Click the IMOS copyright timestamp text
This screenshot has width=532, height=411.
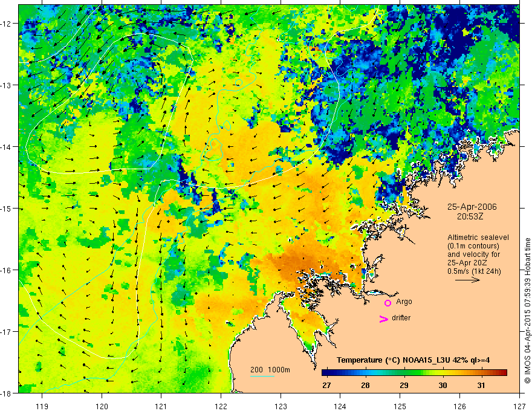[x=527, y=311]
